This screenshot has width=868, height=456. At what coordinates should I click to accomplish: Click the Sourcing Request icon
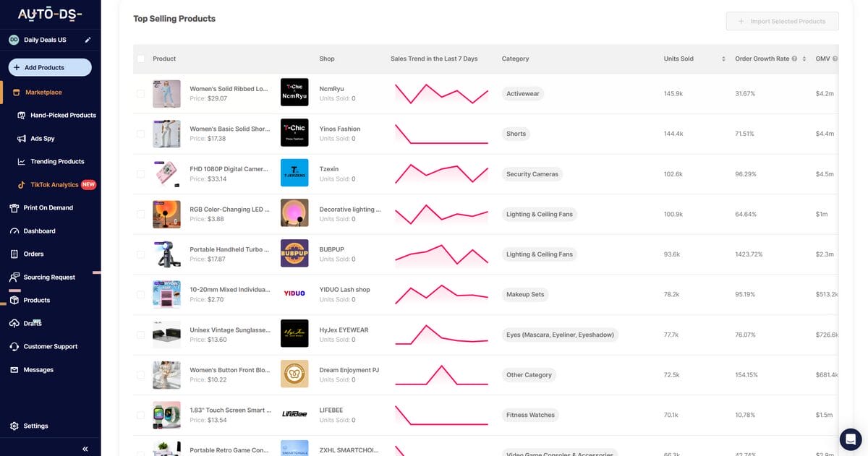pyautogui.click(x=14, y=278)
